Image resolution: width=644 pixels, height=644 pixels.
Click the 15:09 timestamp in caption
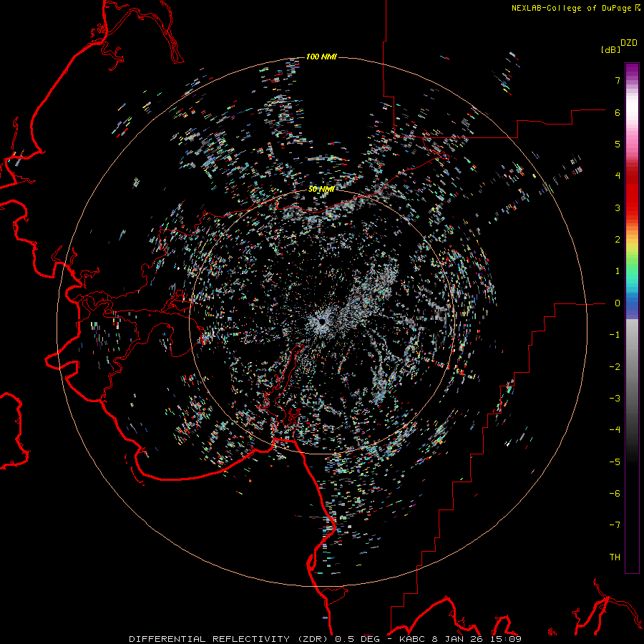(x=505, y=639)
